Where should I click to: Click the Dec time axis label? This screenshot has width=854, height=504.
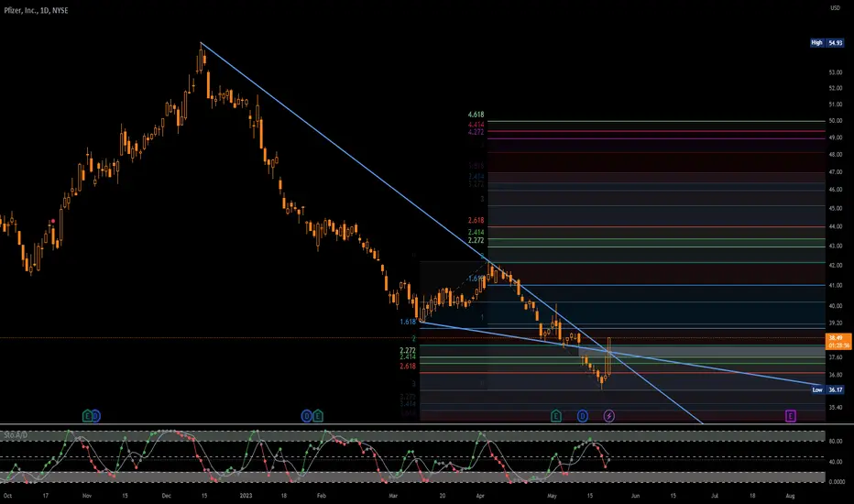tap(167, 496)
